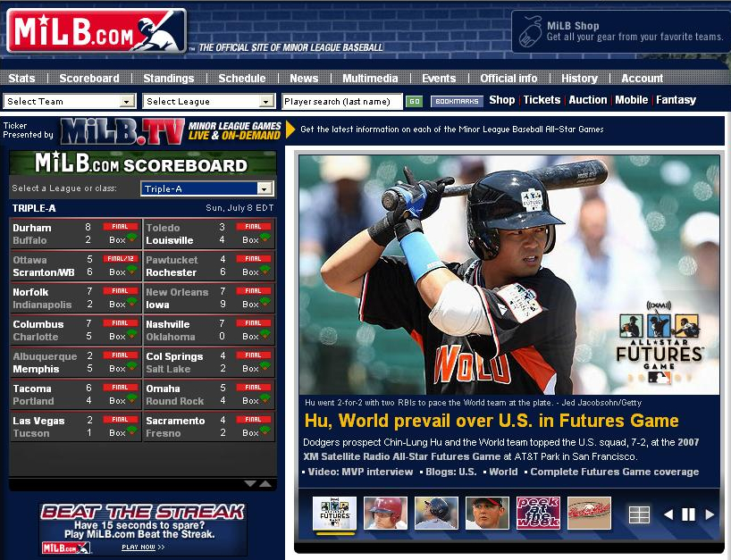Viewport: 731px width, 560px height.
Task: Open the Standings menu
Action: pyautogui.click(x=168, y=79)
